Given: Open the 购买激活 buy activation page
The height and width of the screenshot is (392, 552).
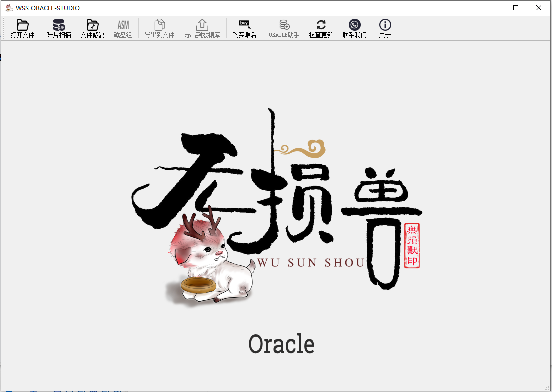Looking at the screenshot, I should [x=244, y=28].
